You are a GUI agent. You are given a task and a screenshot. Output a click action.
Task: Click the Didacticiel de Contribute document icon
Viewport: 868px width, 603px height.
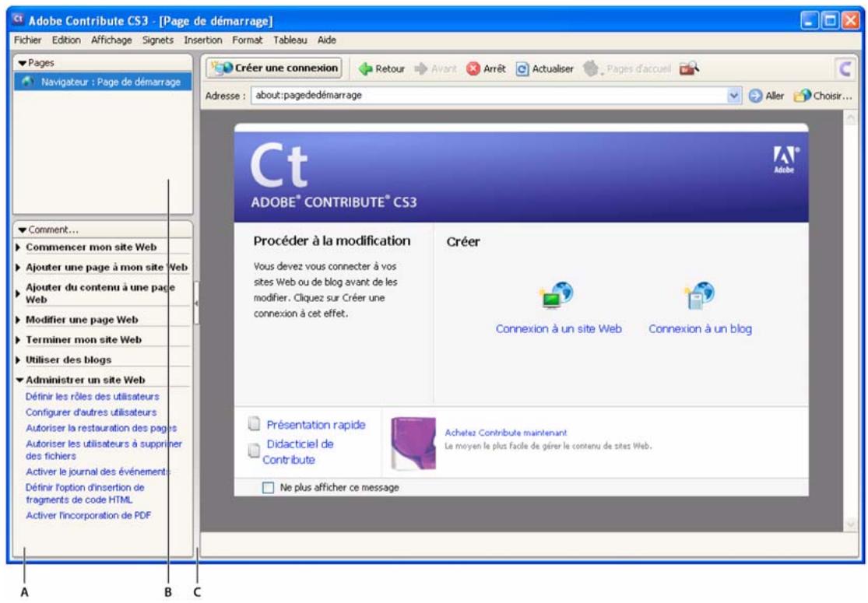pyautogui.click(x=254, y=450)
